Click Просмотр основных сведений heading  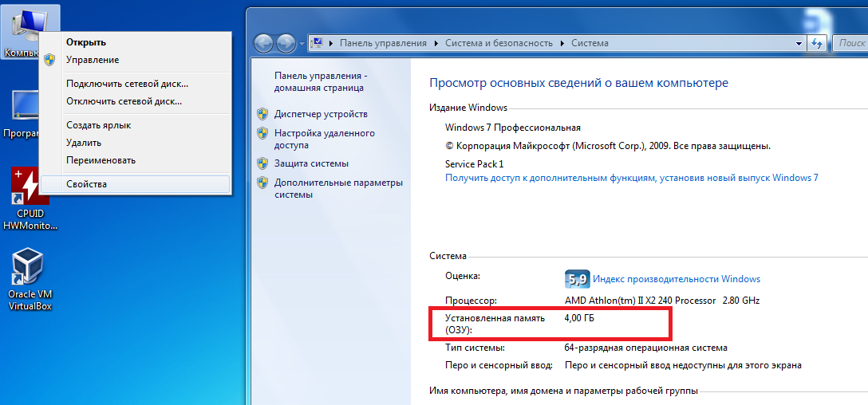(x=579, y=83)
